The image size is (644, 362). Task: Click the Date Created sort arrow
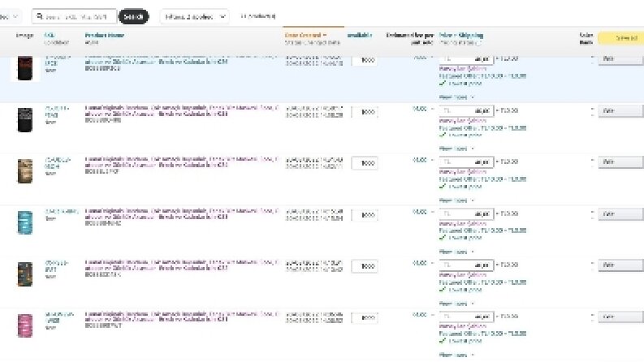(x=325, y=35)
